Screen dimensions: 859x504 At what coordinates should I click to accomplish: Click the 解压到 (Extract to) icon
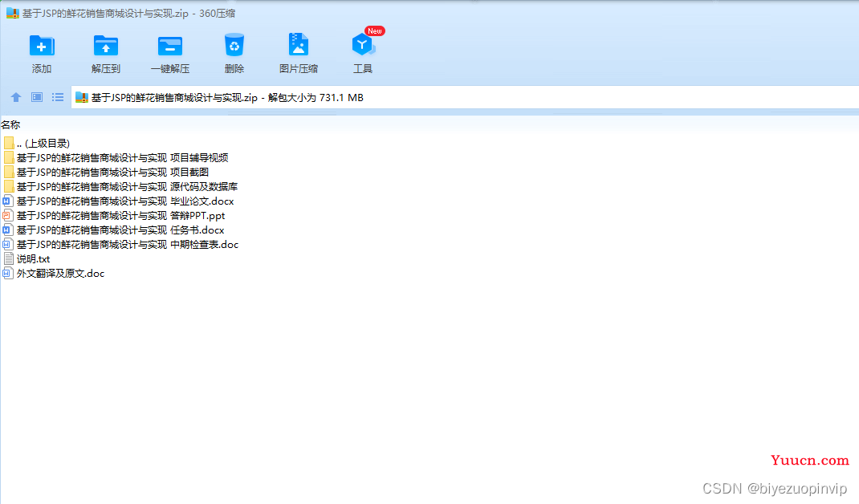point(106,46)
